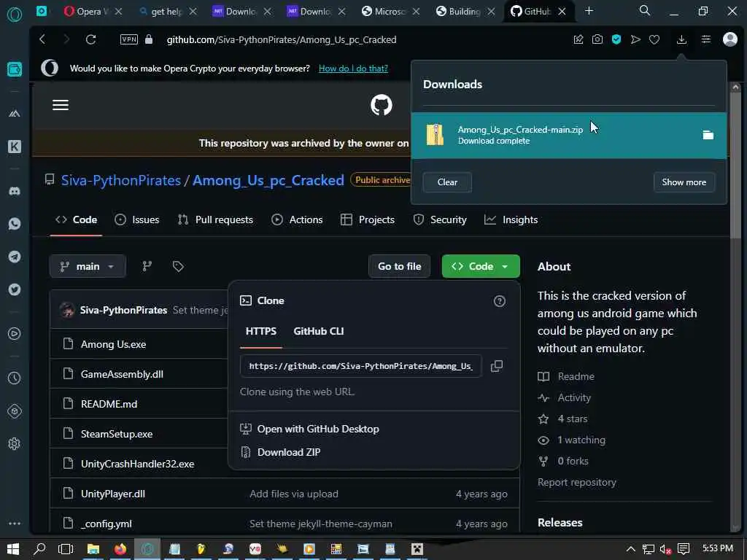Open the Insights tab
747x560 pixels.
pyautogui.click(x=511, y=219)
